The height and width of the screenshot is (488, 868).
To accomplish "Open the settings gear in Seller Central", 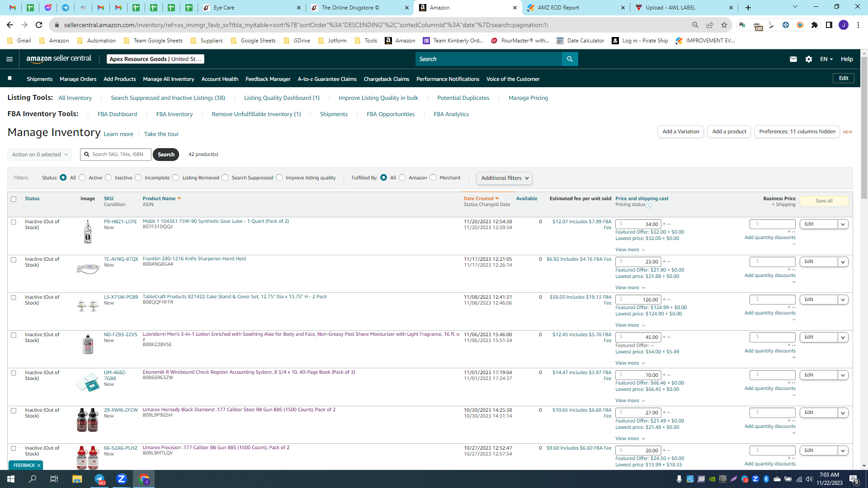I will [809, 59].
